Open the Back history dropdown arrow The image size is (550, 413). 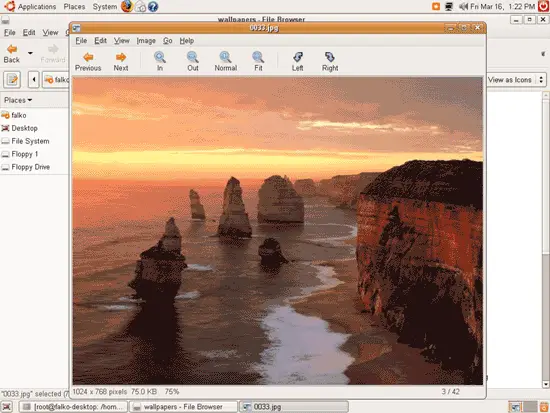(30, 53)
